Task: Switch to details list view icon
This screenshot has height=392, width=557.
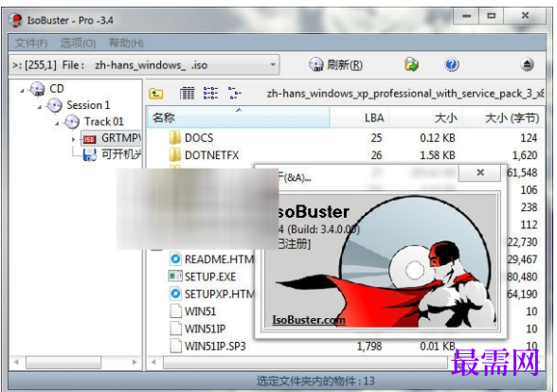Action: tap(187, 94)
